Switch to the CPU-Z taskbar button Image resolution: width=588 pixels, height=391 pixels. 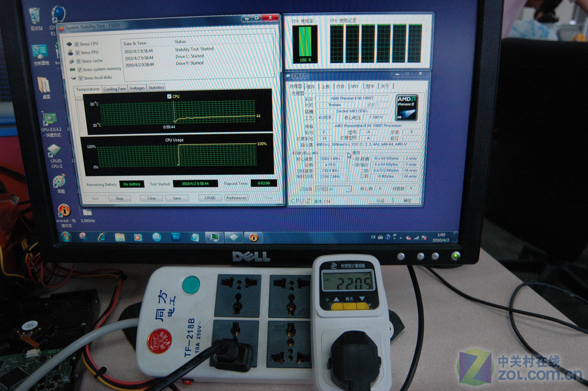234,237
